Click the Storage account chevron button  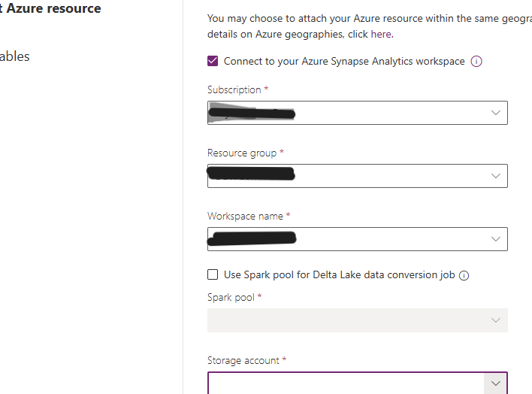coord(496,383)
